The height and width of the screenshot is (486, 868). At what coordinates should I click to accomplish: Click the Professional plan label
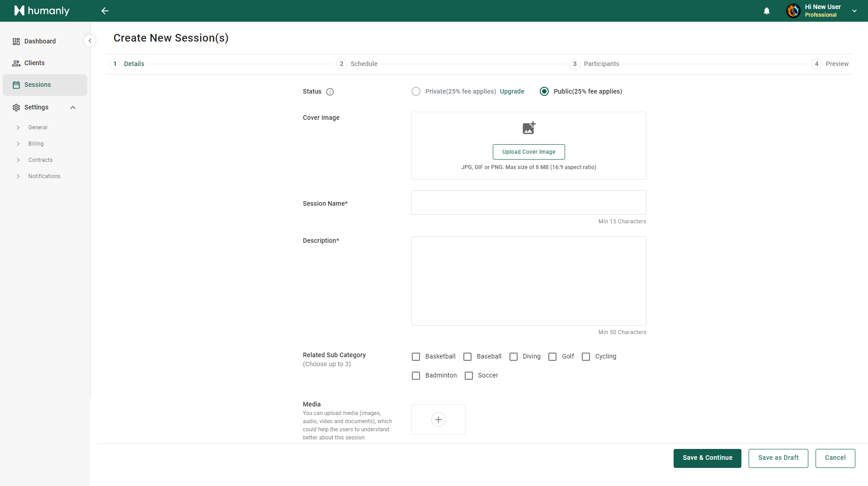tap(821, 15)
